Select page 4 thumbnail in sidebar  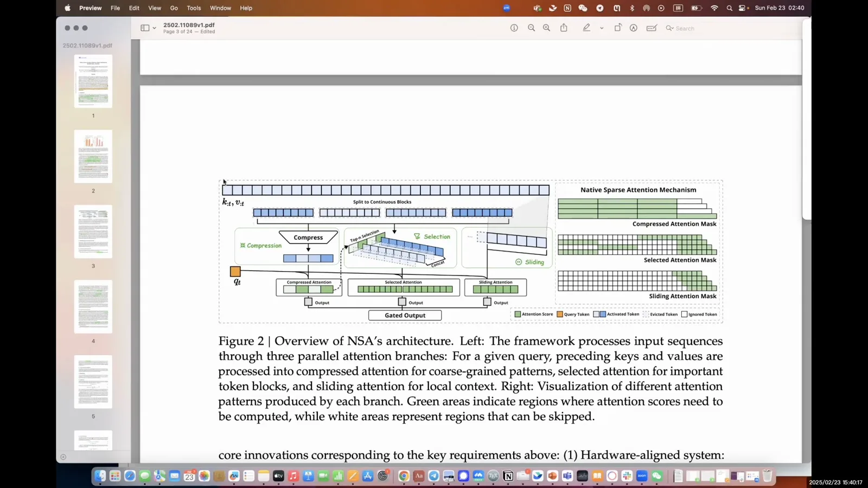(93, 307)
